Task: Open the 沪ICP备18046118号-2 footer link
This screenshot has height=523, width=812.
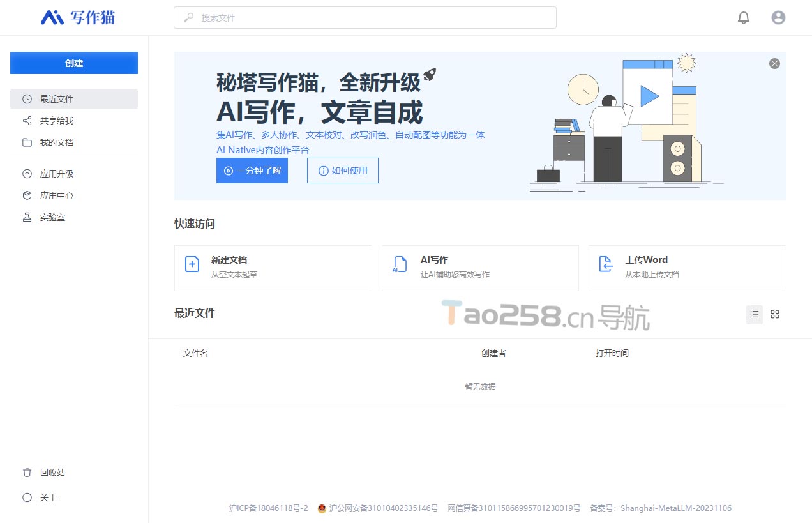Action: [269, 508]
